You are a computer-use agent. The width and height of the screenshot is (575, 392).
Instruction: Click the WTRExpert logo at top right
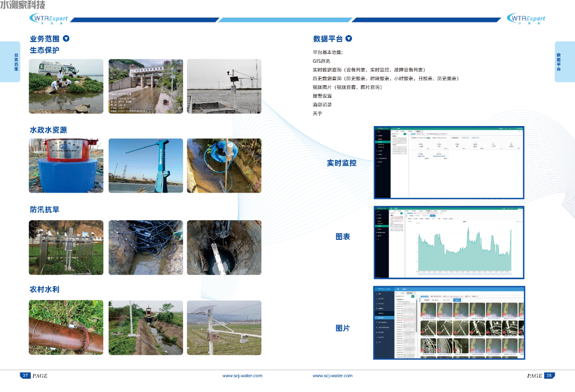click(x=525, y=19)
